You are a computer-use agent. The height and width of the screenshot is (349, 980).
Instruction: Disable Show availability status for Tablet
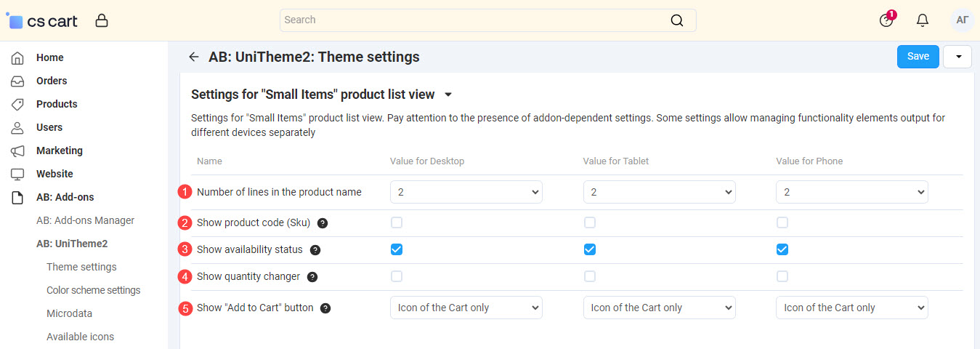[590, 249]
